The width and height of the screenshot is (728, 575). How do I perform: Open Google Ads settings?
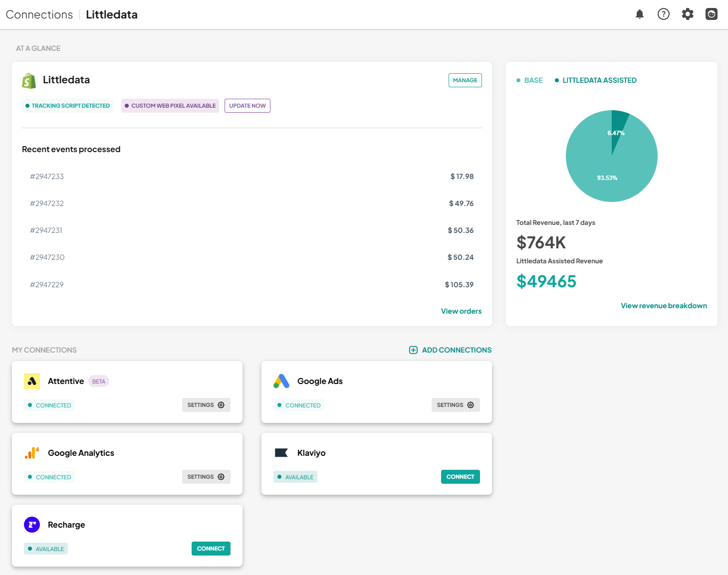pyautogui.click(x=456, y=405)
